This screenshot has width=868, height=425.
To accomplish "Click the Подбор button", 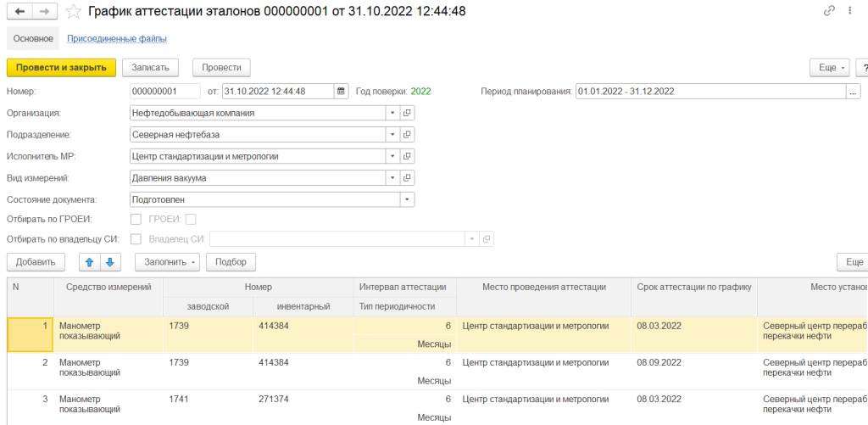I will click(x=231, y=262).
